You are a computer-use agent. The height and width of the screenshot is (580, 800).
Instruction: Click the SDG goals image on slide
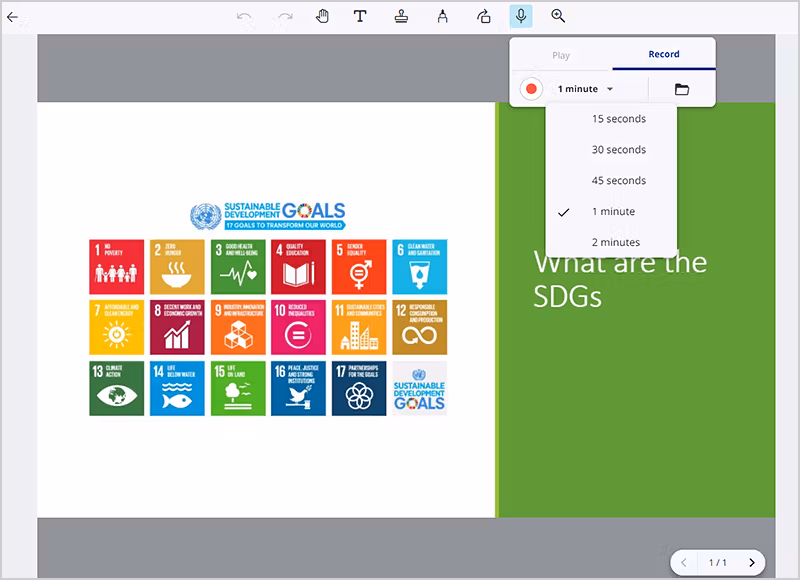point(268,310)
